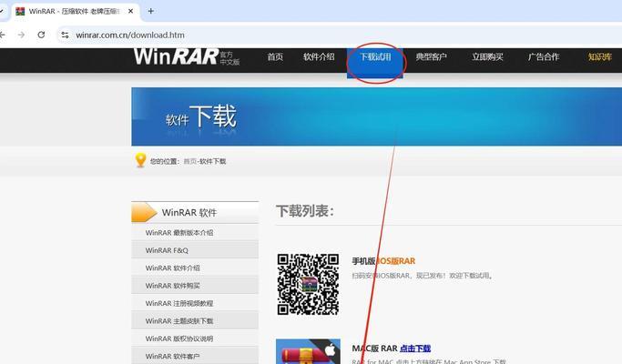Click the 软件下载 breadcrumb text
Image resolution: width=622 pixels, height=364 pixels.
[212, 161]
